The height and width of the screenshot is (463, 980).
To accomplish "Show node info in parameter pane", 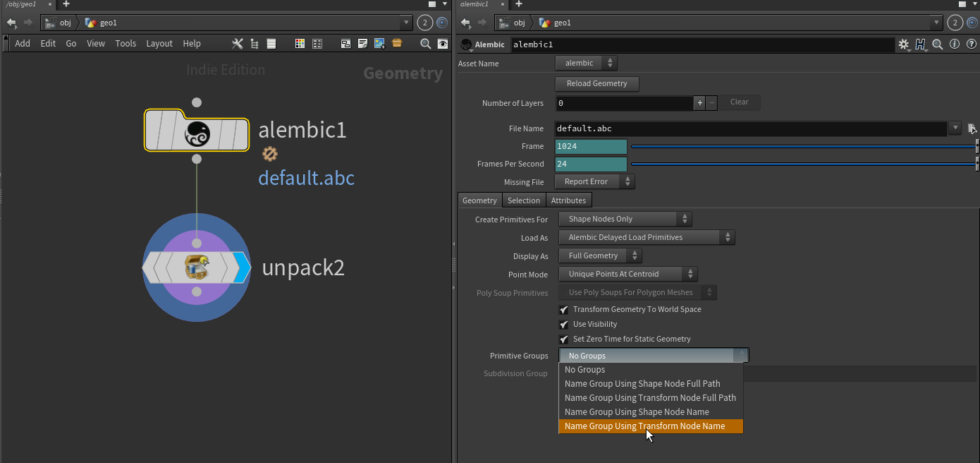I will pyautogui.click(x=955, y=44).
